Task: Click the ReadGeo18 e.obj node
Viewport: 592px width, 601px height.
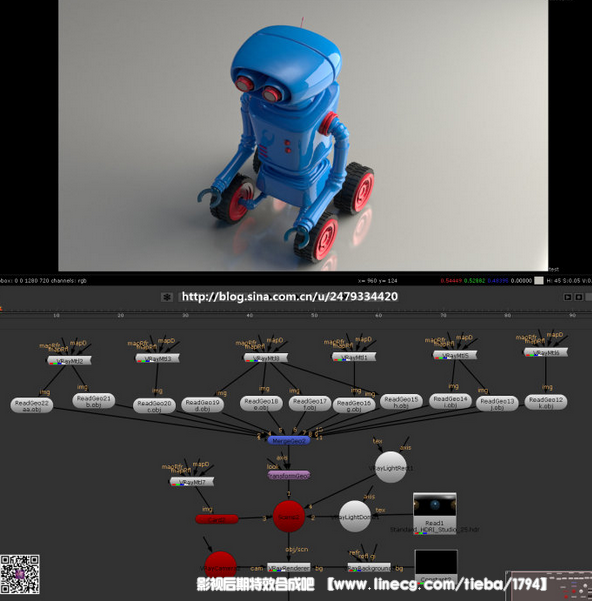Action: tap(261, 404)
